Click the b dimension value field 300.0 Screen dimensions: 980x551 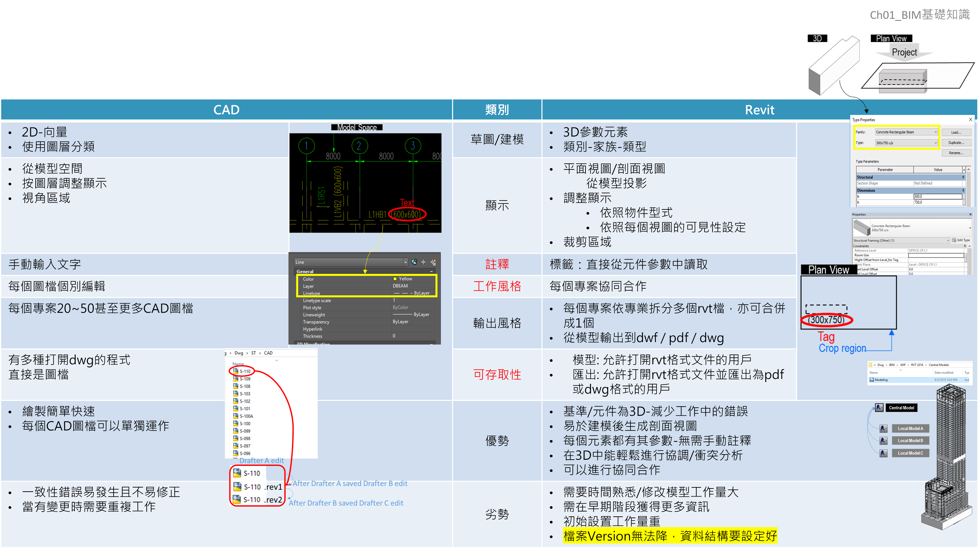coord(938,197)
